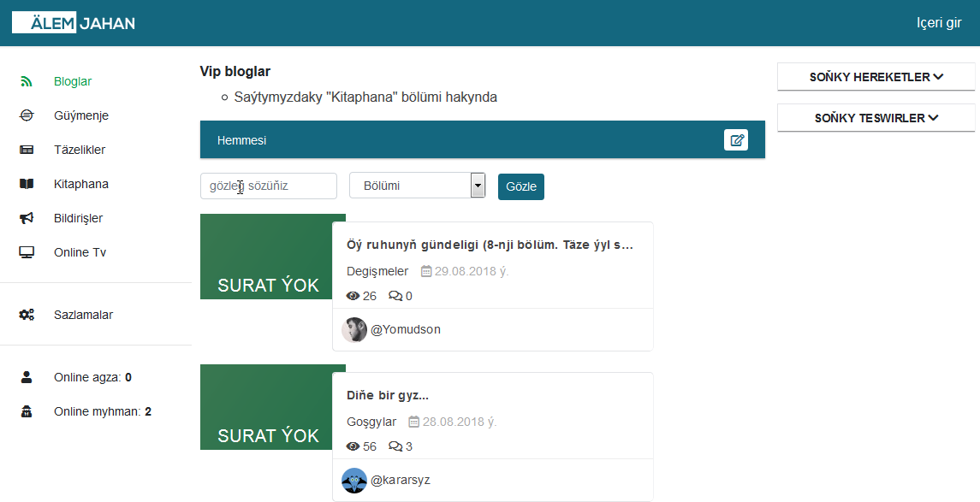Click date 29.08.2018 ý.
The height and width of the screenshot is (502, 980).
click(472, 271)
